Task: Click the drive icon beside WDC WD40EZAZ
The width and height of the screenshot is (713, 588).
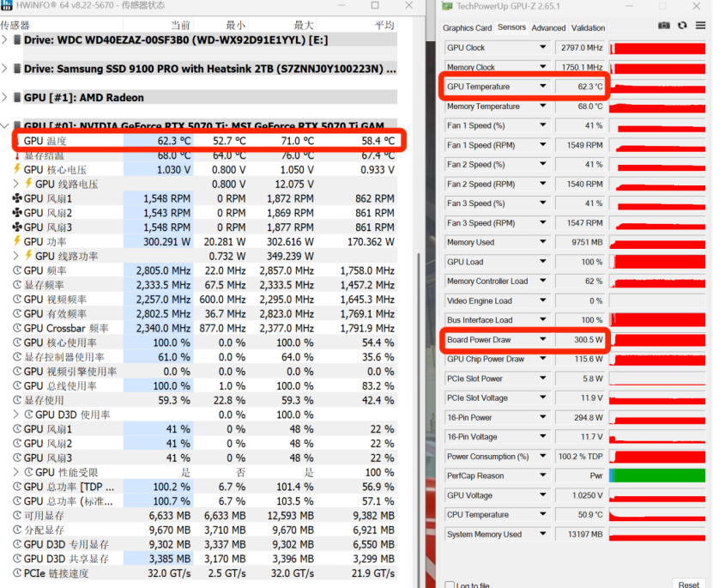Action: [17, 40]
